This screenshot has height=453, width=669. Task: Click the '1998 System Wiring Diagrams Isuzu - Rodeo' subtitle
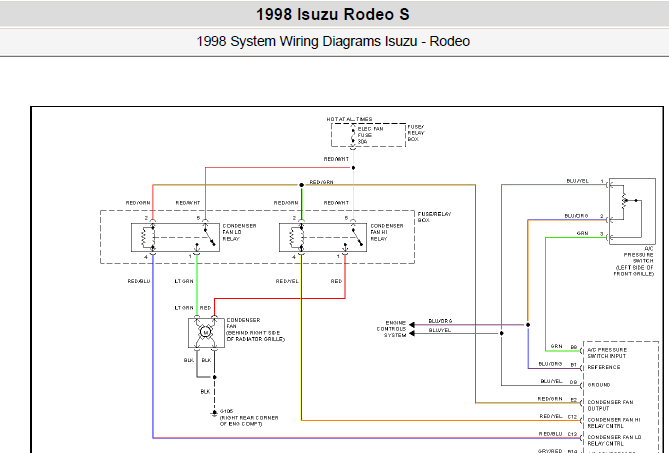[x=333, y=41]
